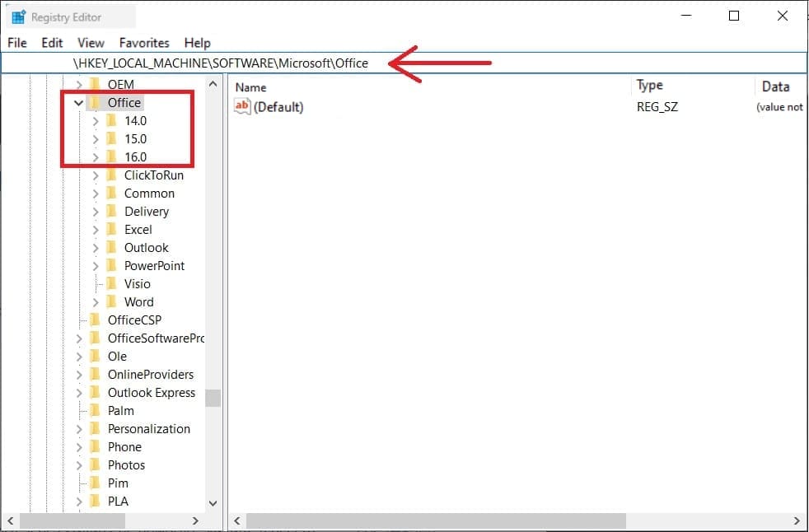Viewport: 809px width, 532px height.
Task: Click the ClickToRun folder icon
Action: (111, 175)
